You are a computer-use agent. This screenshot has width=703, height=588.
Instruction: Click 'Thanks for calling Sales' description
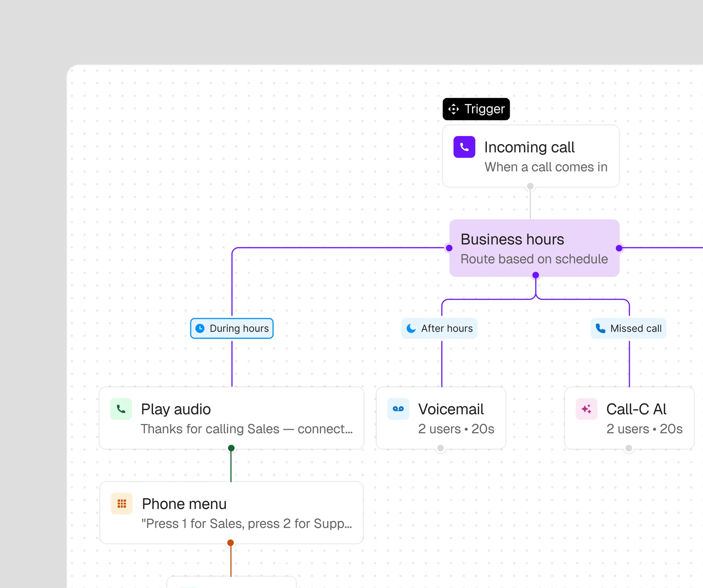pyautogui.click(x=247, y=429)
